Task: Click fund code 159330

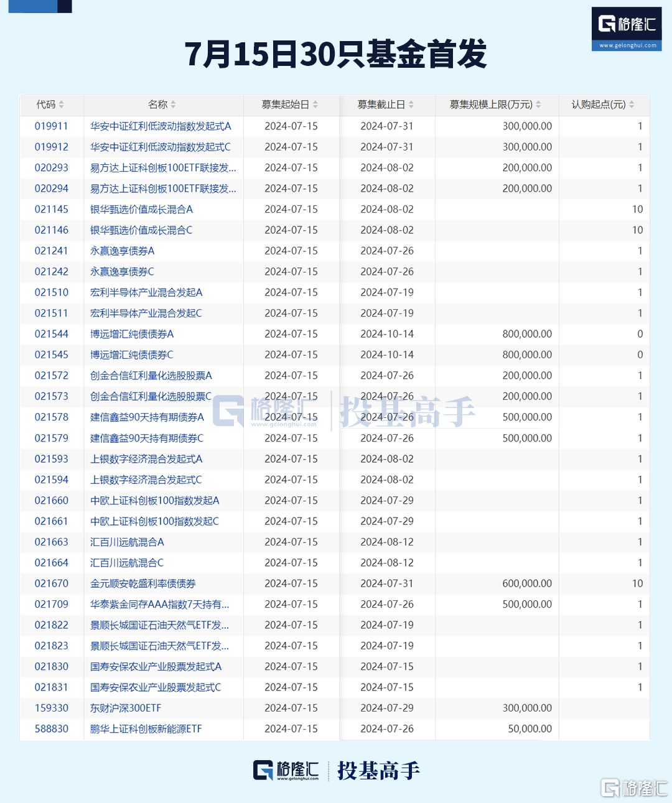Action: tap(52, 708)
